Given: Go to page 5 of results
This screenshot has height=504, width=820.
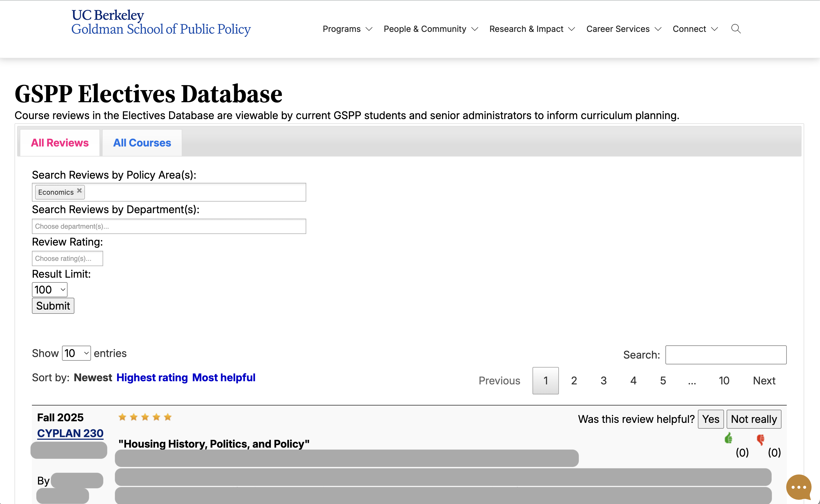Looking at the screenshot, I should point(663,380).
